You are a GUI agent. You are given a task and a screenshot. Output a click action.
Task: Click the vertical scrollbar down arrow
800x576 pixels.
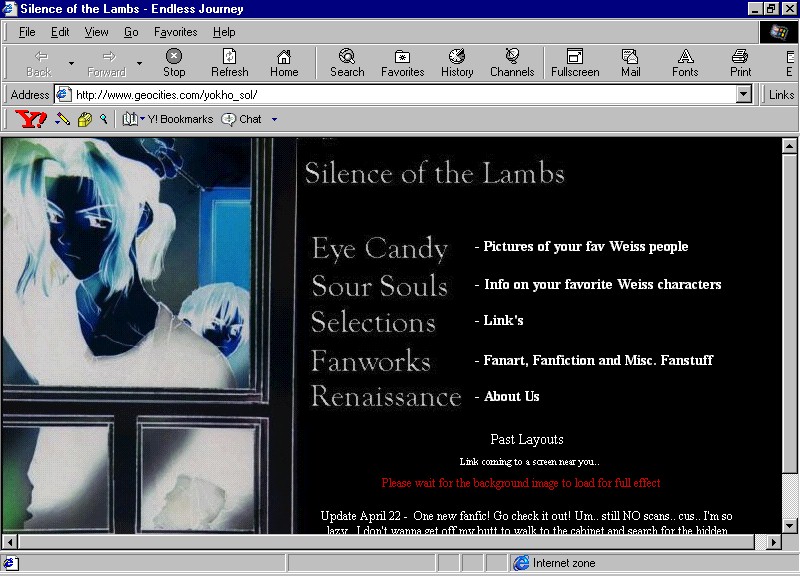coord(789,526)
